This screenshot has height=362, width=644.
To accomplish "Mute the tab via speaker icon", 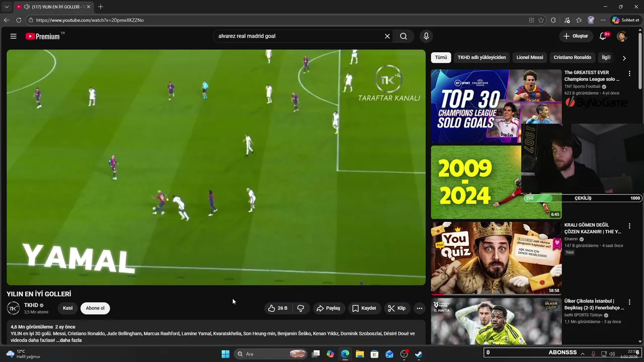I will [x=26, y=7].
